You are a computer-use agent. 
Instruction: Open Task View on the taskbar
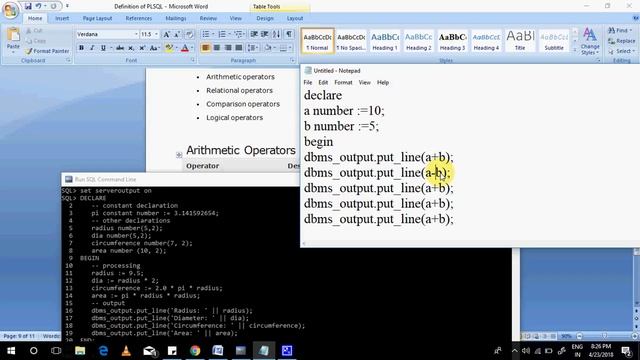(x=56, y=351)
